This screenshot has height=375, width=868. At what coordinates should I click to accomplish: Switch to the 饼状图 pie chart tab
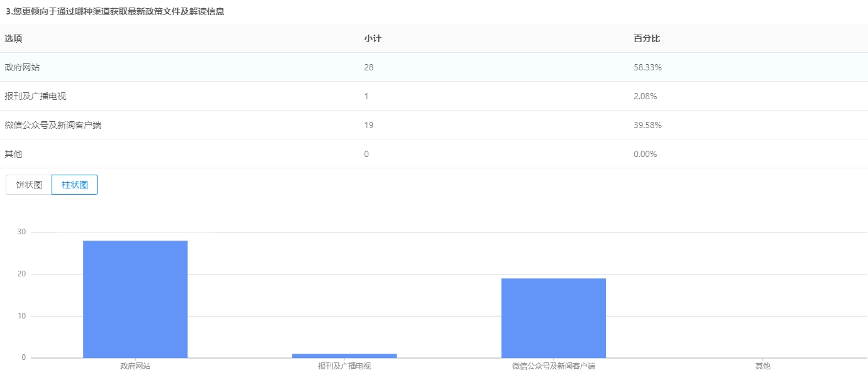click(29, 185)
